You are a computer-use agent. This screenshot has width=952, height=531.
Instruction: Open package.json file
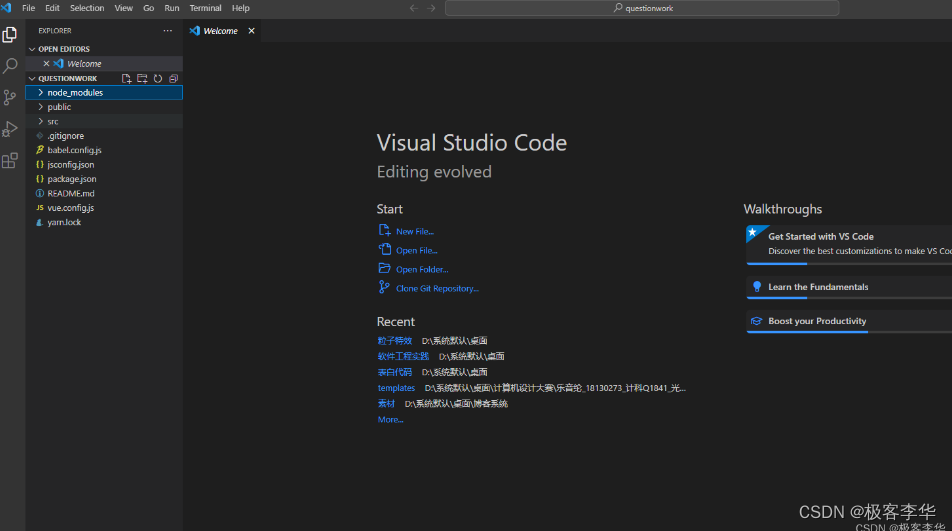click(104, 179)
